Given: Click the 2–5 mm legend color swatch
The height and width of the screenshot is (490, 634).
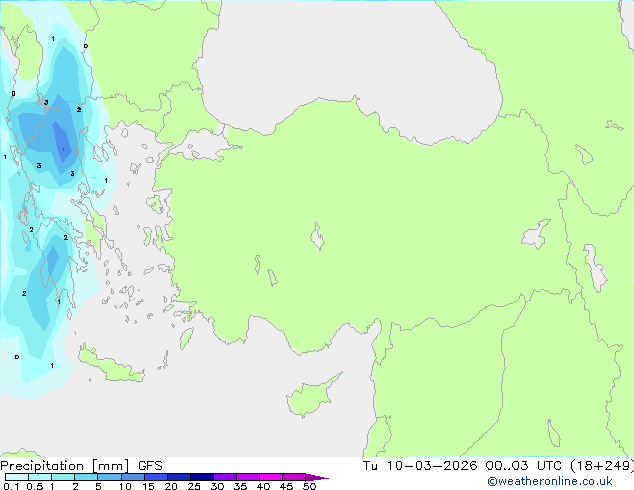Looking at the screenshot, I should tap(86, 477).
